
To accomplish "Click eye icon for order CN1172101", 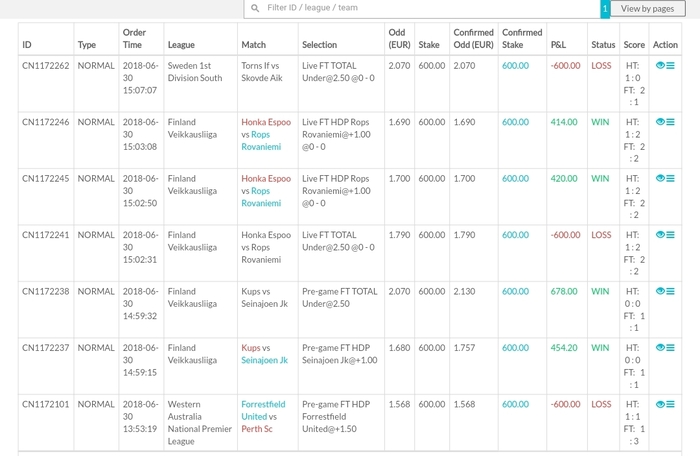I will pyautogui.click(x=660, y=404).
